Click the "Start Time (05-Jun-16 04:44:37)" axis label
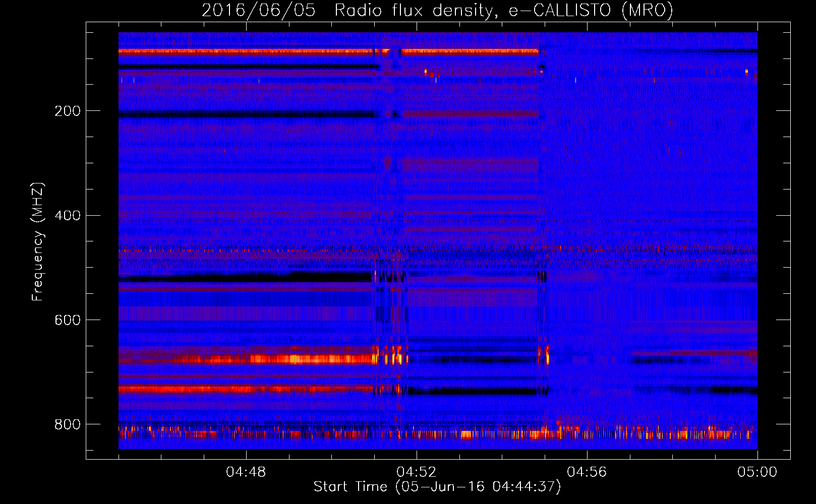This screenshot has height=504, width=816. (437, 487)
